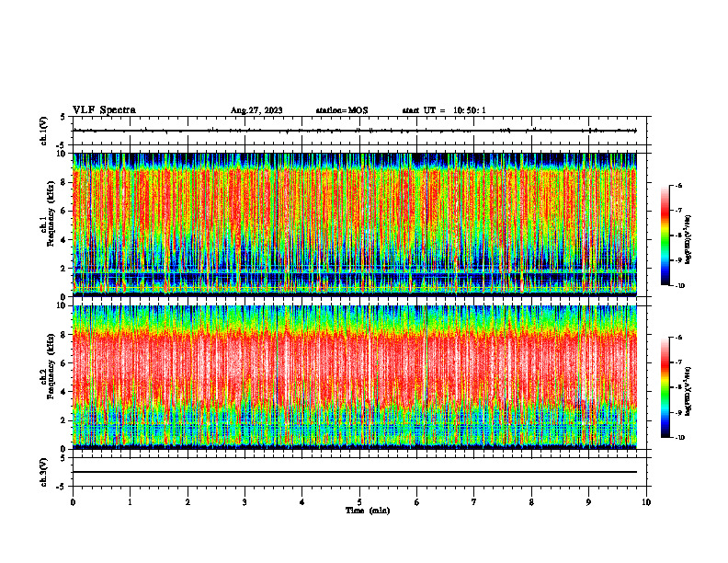Viewport: 728px width, 563px height.
Task: Select the "start UT = 10:50: 1" text
Action: click(444, 110)
